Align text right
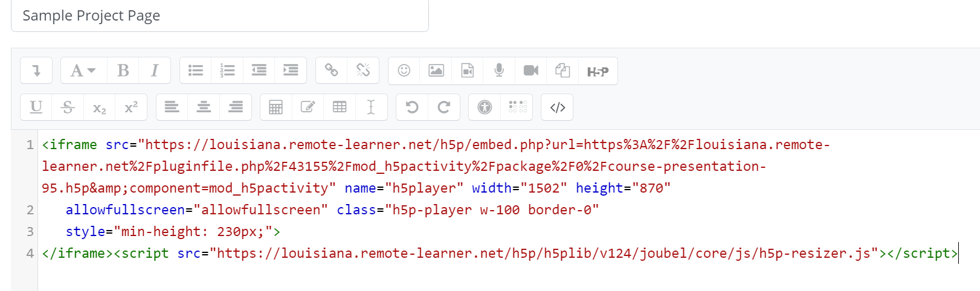Image resolution: width=980 pixels, height=291 pixels. pos(236,107)
